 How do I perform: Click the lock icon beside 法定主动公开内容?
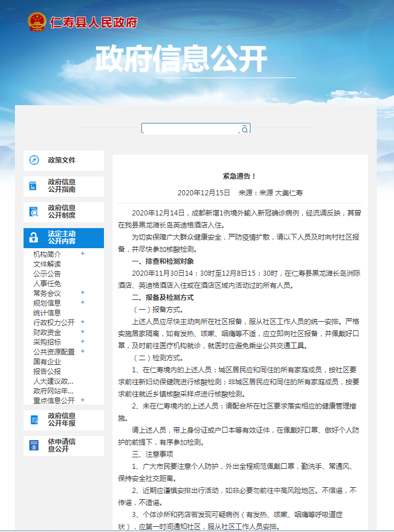[33, 237]
